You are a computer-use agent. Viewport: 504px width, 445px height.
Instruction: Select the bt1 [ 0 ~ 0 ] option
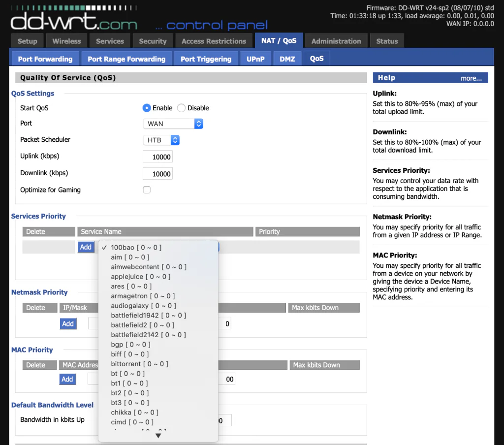158,383
